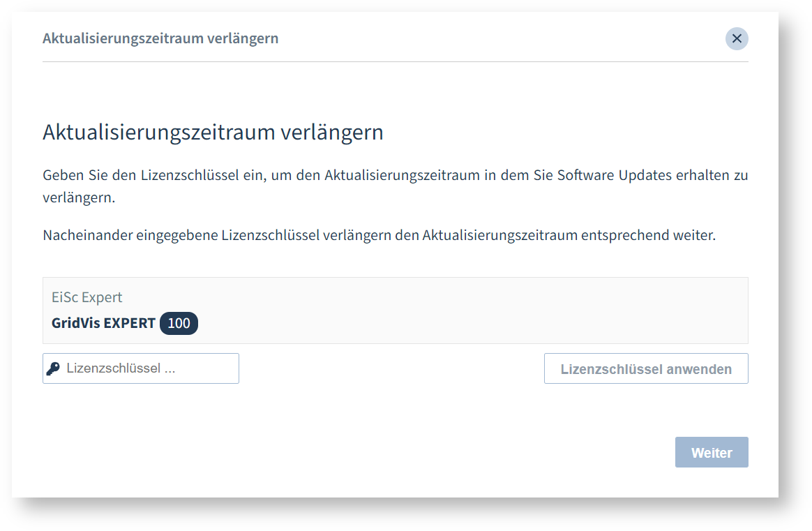Click the Weiter button

click(712, 452)
